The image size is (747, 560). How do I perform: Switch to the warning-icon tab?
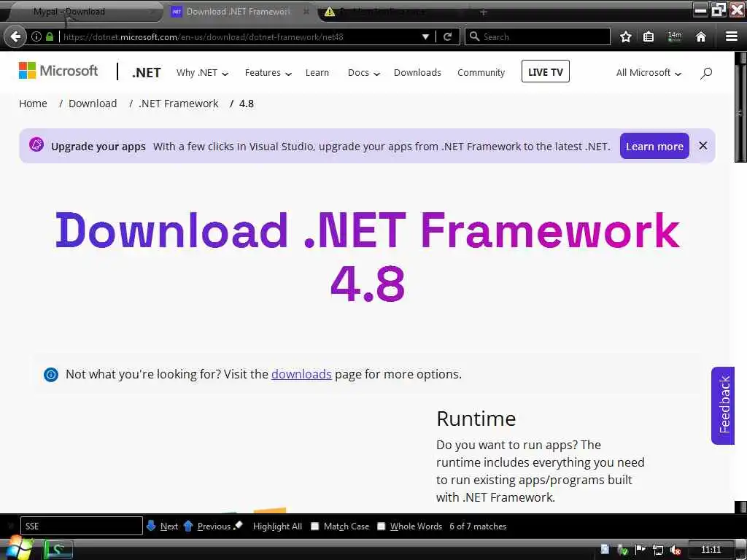391,12
